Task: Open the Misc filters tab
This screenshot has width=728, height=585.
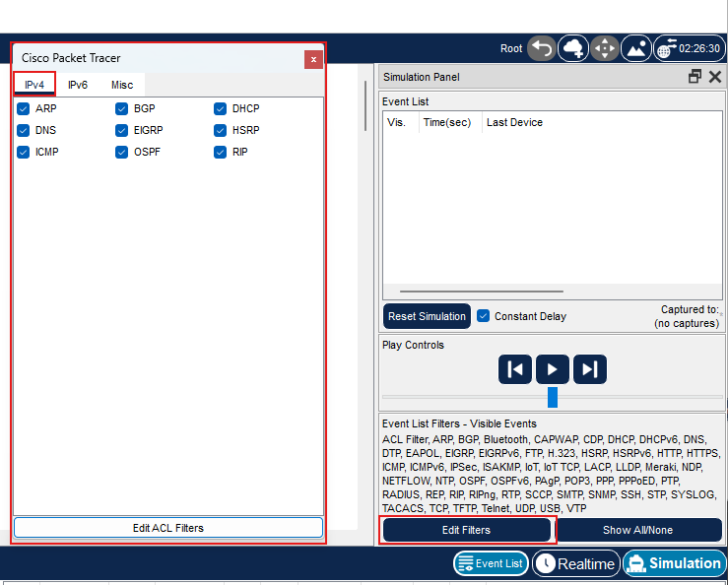Action: (122, 85)
